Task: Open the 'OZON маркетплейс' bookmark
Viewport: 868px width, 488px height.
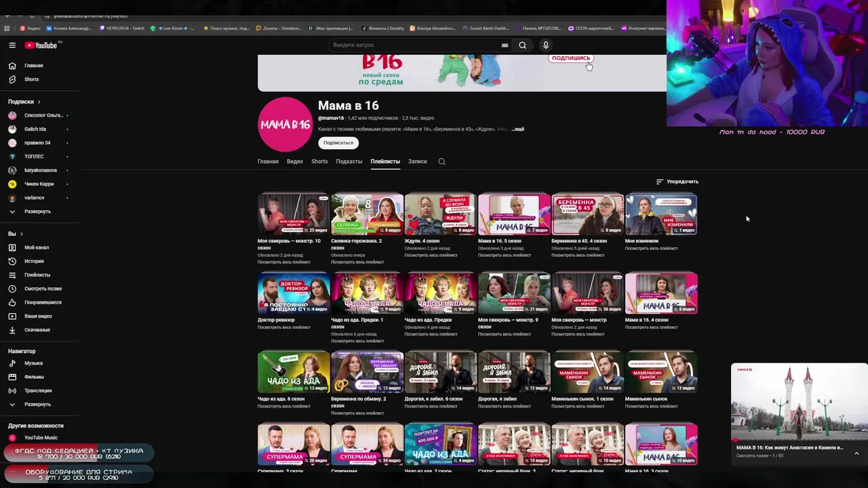Action: coord(591,28)
